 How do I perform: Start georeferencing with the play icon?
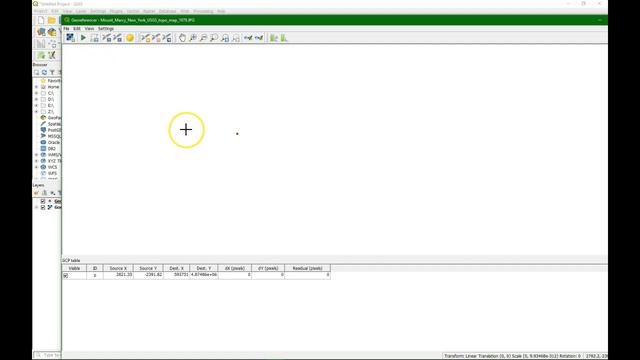(x=83, y=38)
